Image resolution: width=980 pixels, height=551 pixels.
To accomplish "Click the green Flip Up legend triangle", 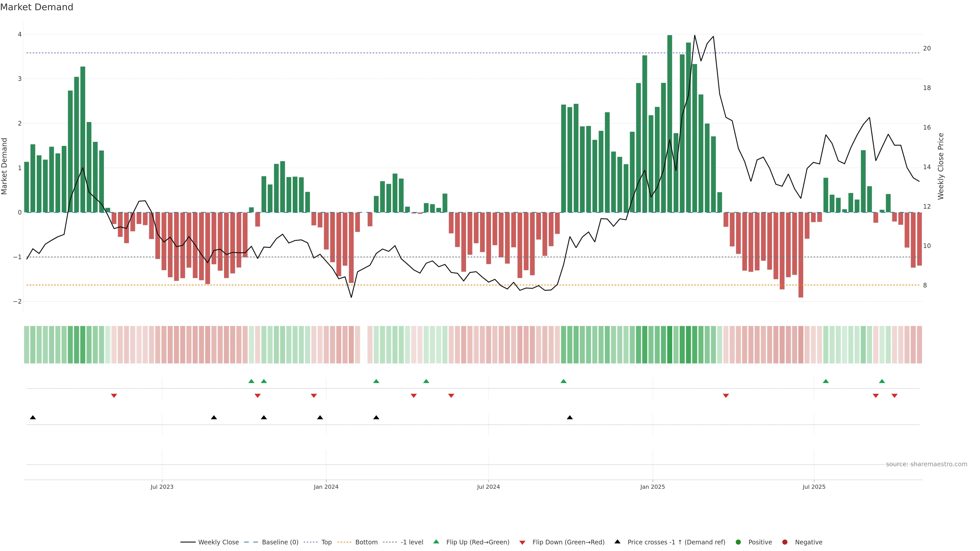I will tap(436, 542).
